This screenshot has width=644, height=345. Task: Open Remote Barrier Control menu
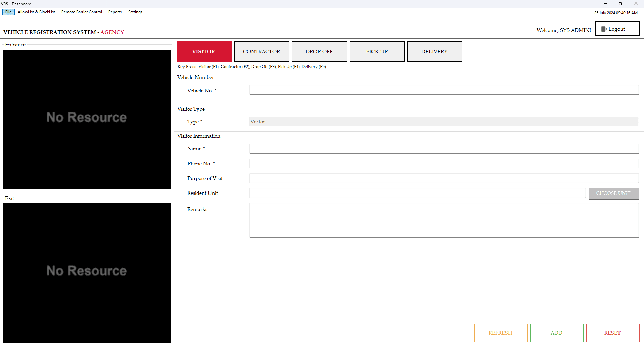click(x=82, y=12)
